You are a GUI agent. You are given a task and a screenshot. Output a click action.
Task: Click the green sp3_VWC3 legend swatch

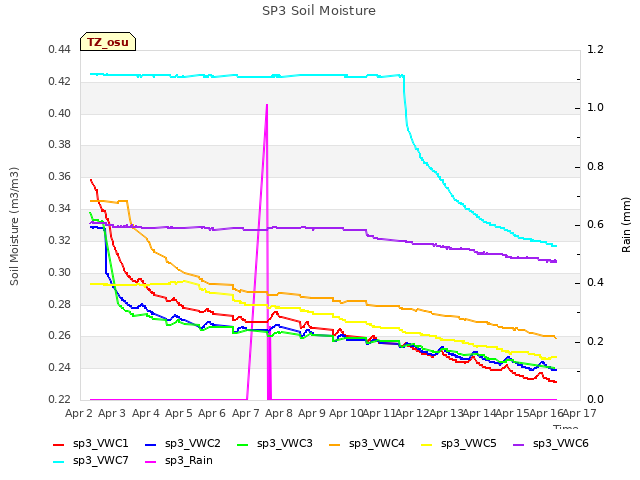pyautogui.click(x=242, y=444)
